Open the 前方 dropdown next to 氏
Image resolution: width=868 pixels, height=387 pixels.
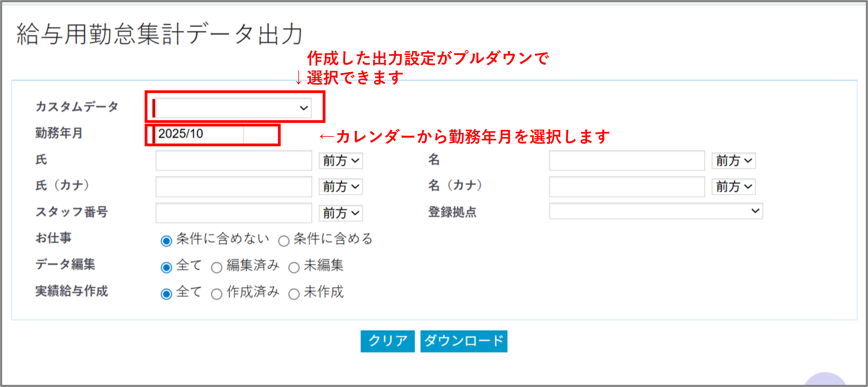[x=341, y=160]
